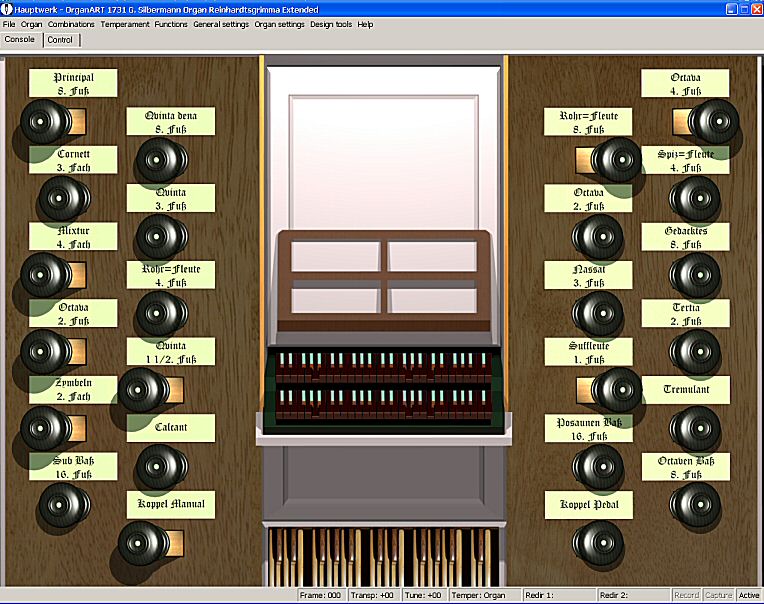The image size is (764, 604).
Task: Push in the Rohr=Fleute 8 Fuß knob
Action: 616,160
